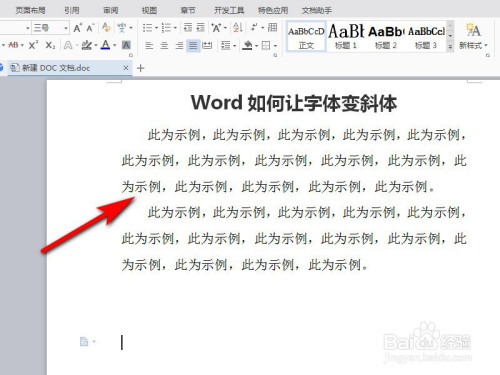Insert table using the grid icon
Screen dimensions: 500x375
click(x=272, y=28)
